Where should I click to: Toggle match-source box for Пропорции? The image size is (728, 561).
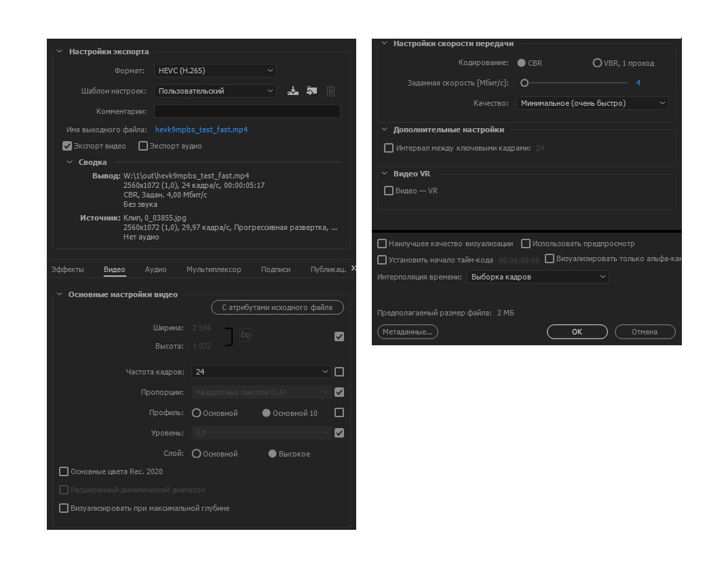click(339, 392)
